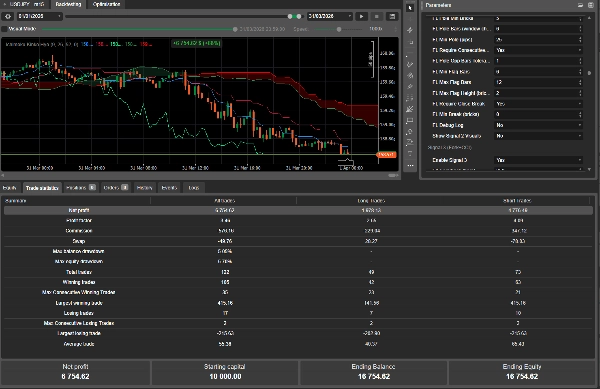Image resolution: width=600 pixels, height=389 pixels.
Task: Click the orange price marker on chart axis
Action: coord(386,155)
